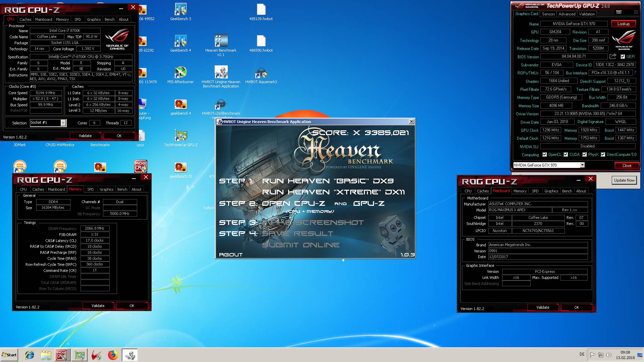Screen dimensions: 644x362
Task: Open the lowercase geekbench 4 desktop icon
Action: (x=180, y=107)
